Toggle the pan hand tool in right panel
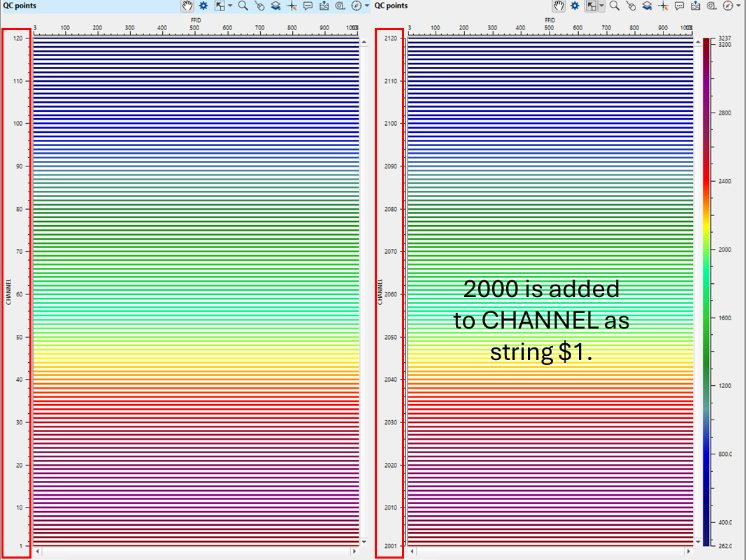Screen dimensions: 746x560 coord(558,6)
